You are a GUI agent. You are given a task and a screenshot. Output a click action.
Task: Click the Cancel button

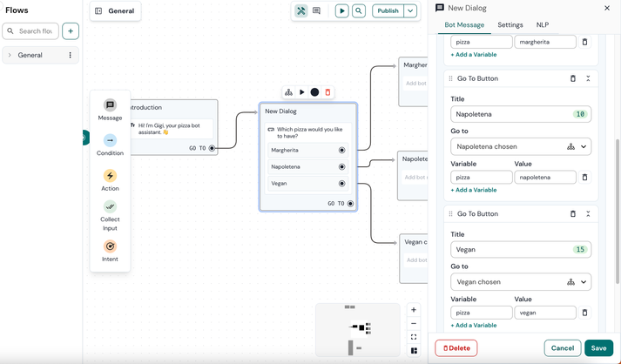point(562,348)
